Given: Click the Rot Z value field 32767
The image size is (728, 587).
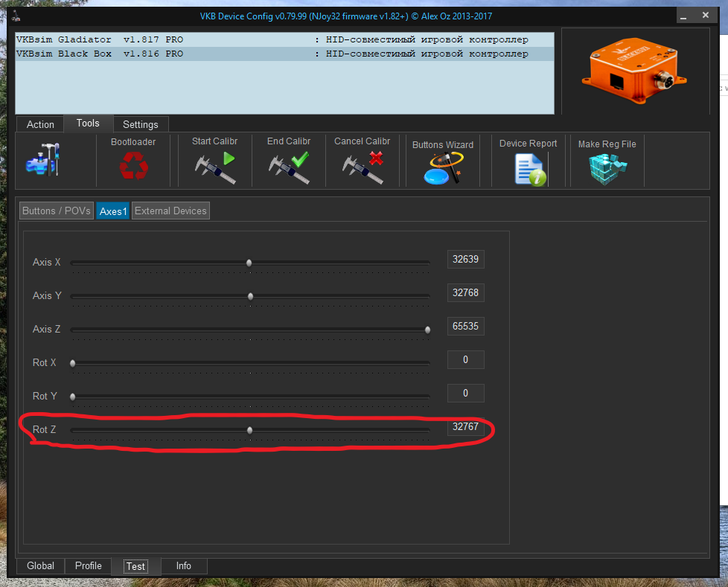Looking at the screenshot, I should click(466, 426).
